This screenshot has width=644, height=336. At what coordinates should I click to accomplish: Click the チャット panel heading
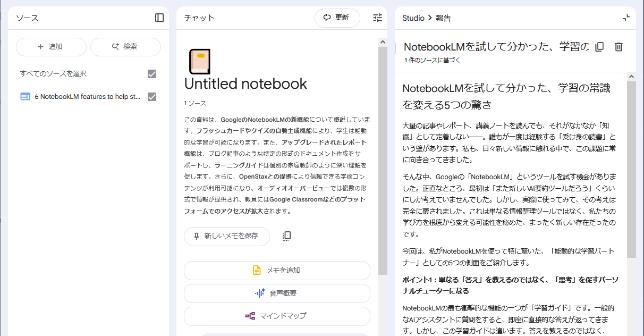click(x=199, y=18)
